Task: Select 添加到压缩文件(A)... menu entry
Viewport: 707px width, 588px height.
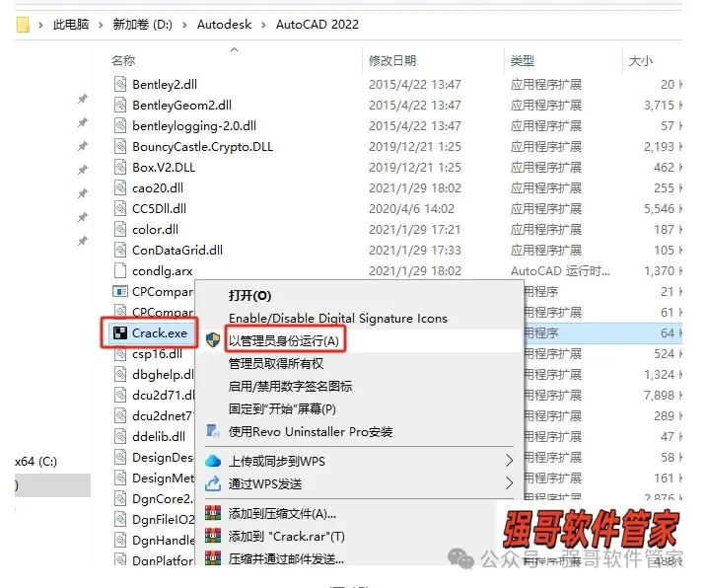Action: click(x=282, y=514)
